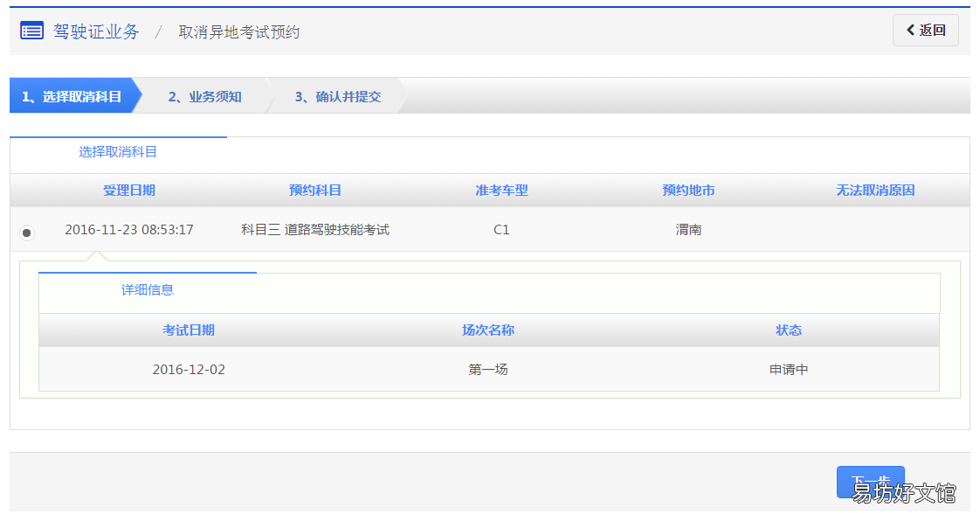Click the 预约地市 column header
This screenshot has height=521, width=980.
tap(689, 191)
